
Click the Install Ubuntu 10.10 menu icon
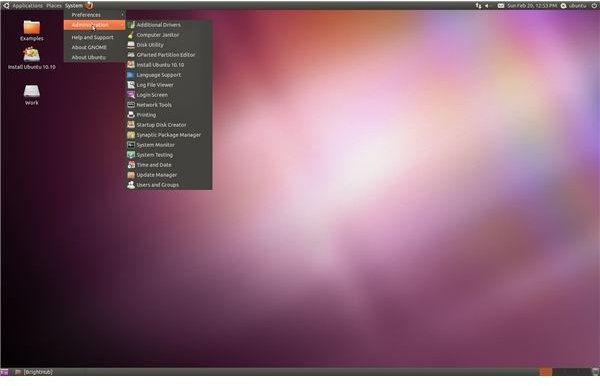pos(131,65)
